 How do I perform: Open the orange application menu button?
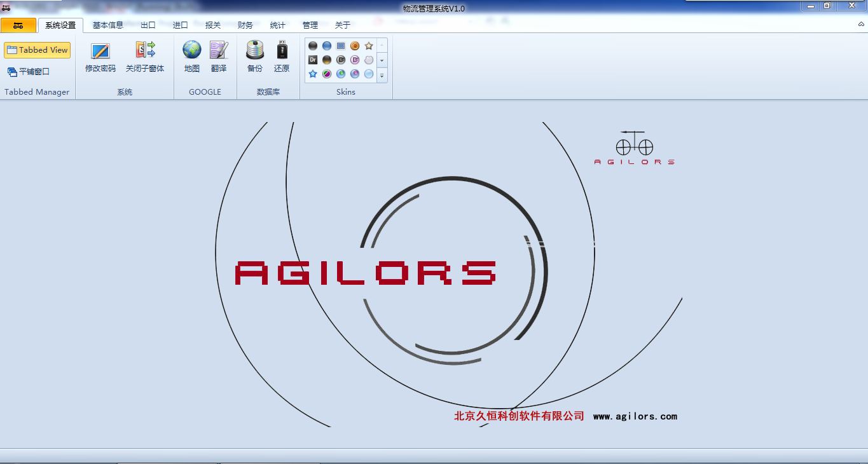18,25
